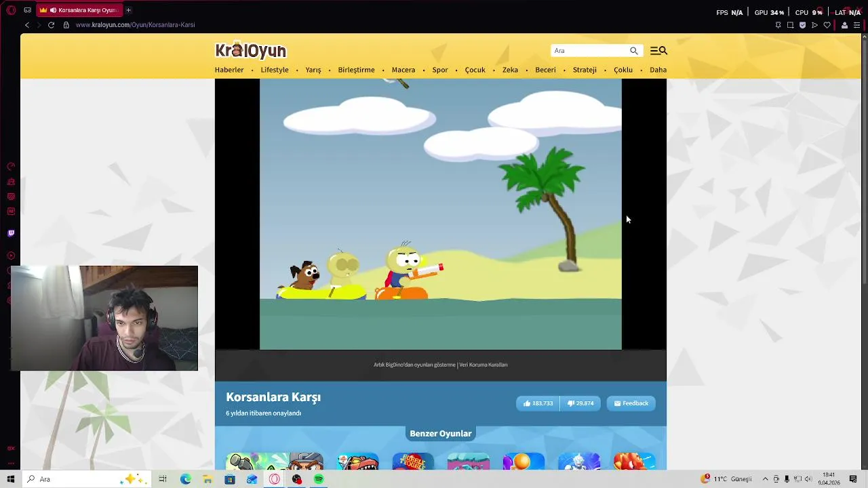Open the Beceri category
The image size is (868, 488).
tap(545, 70)
